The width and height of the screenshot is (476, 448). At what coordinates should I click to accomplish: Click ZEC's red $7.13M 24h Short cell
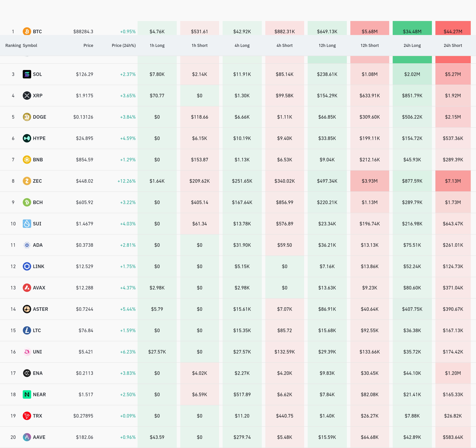pyautogui.click(x=453, y=181)
